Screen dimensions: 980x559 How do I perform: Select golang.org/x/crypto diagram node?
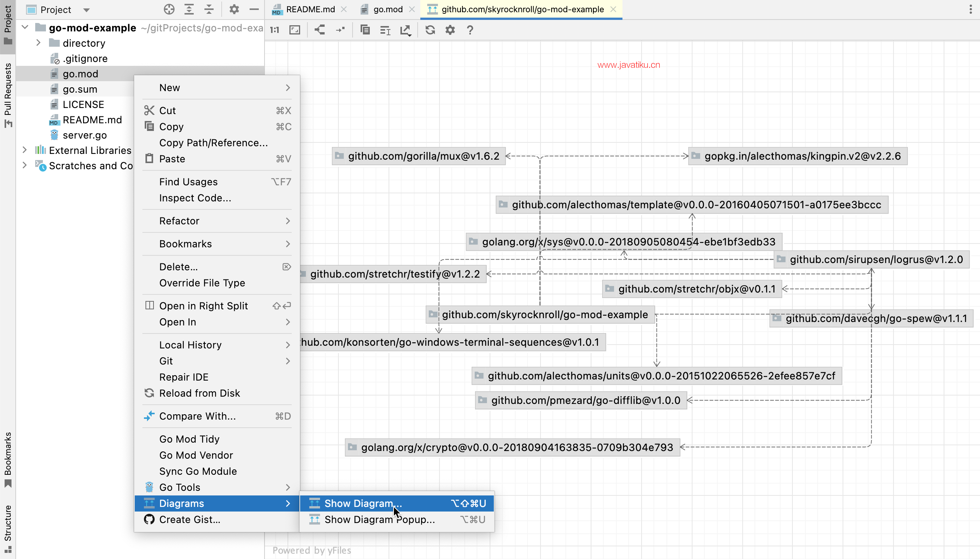[x=513, y=448]
